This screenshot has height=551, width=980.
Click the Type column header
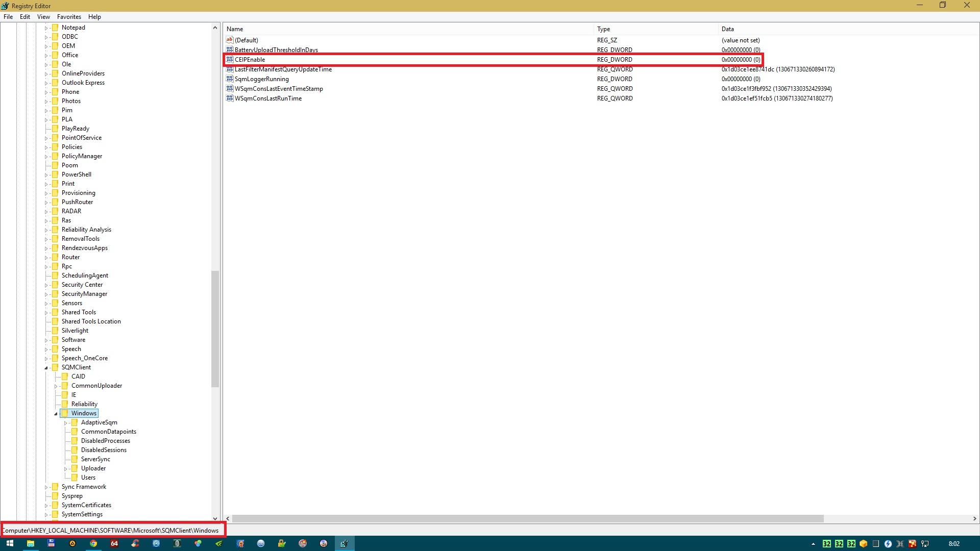603,29
